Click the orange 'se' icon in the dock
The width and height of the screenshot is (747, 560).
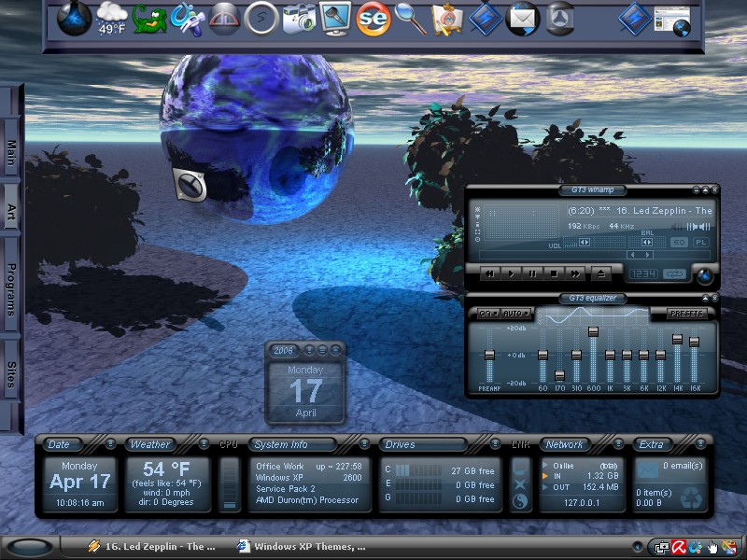(x=373, y=19)
